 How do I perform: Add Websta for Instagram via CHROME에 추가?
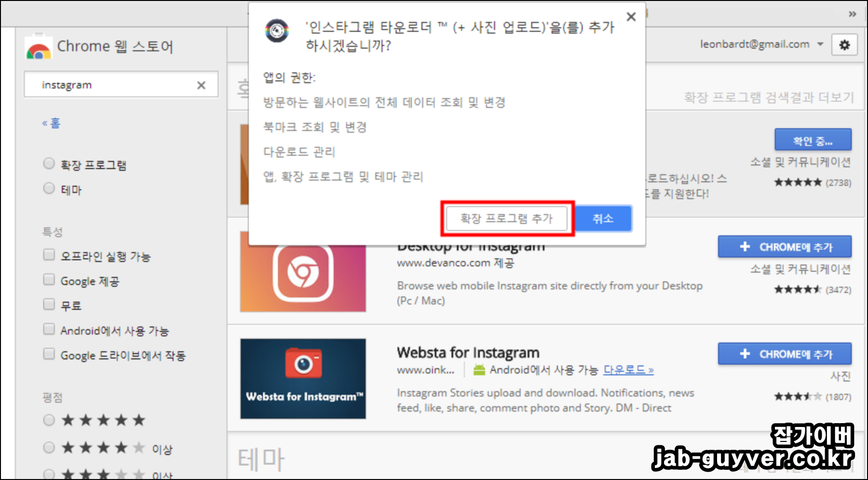(x=785, y=354)
